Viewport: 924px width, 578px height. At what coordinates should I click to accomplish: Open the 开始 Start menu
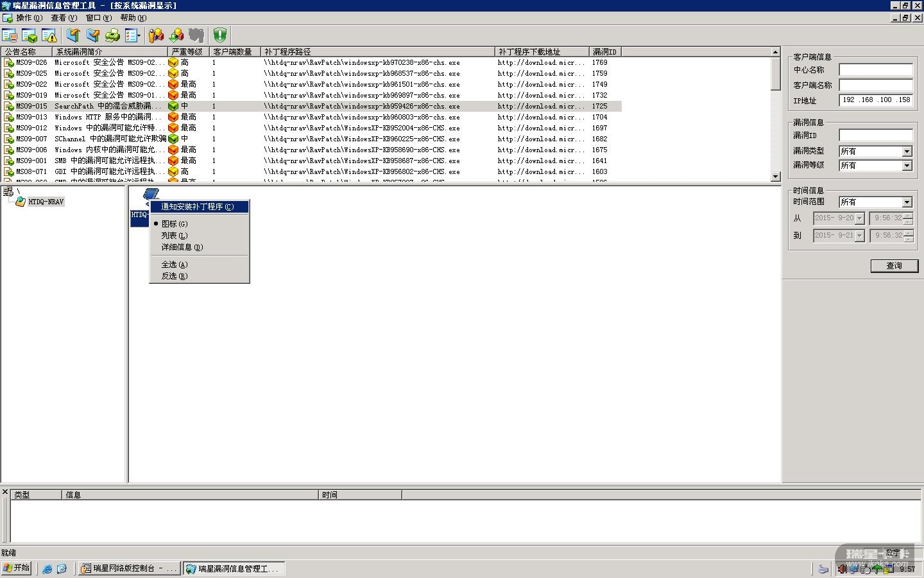(x=16, y=568)
